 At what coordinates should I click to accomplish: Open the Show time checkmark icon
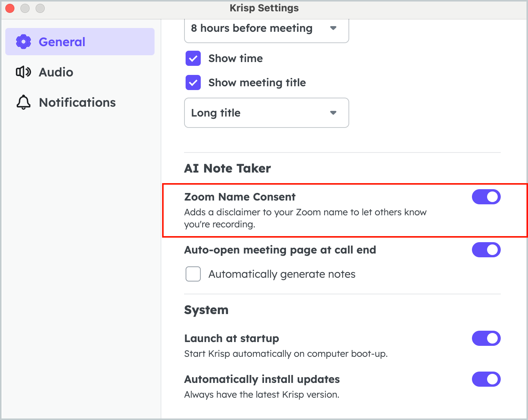click(193, 58)
